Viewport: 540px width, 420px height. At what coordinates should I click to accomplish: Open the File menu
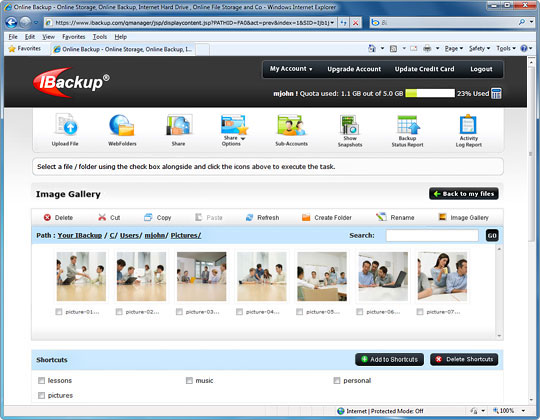pyautogui.click(x=13, y=37)
